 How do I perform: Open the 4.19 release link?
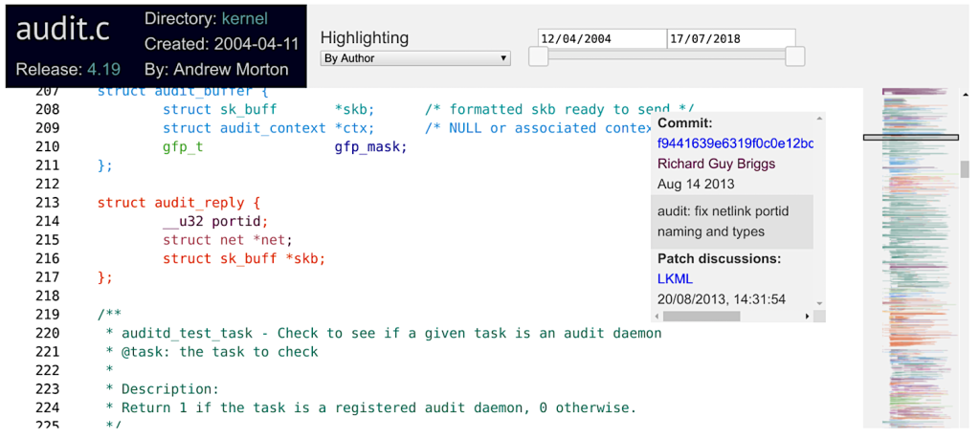click(x=103, y=69)
